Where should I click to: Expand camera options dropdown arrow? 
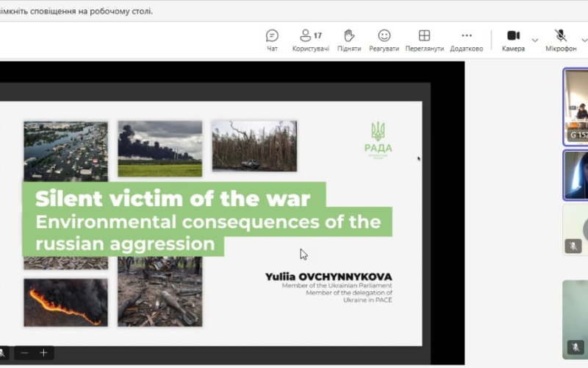pyautogui.click(x=535, y=40)
